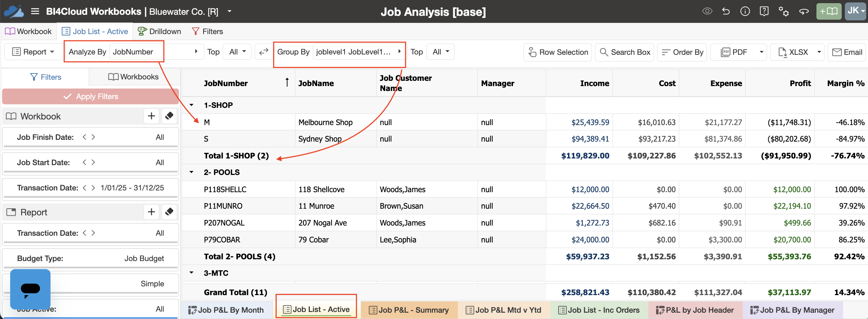This screenshot has height=319, width=868.
Task: Click the green add workbook button
Action: (x=829, y=11)
